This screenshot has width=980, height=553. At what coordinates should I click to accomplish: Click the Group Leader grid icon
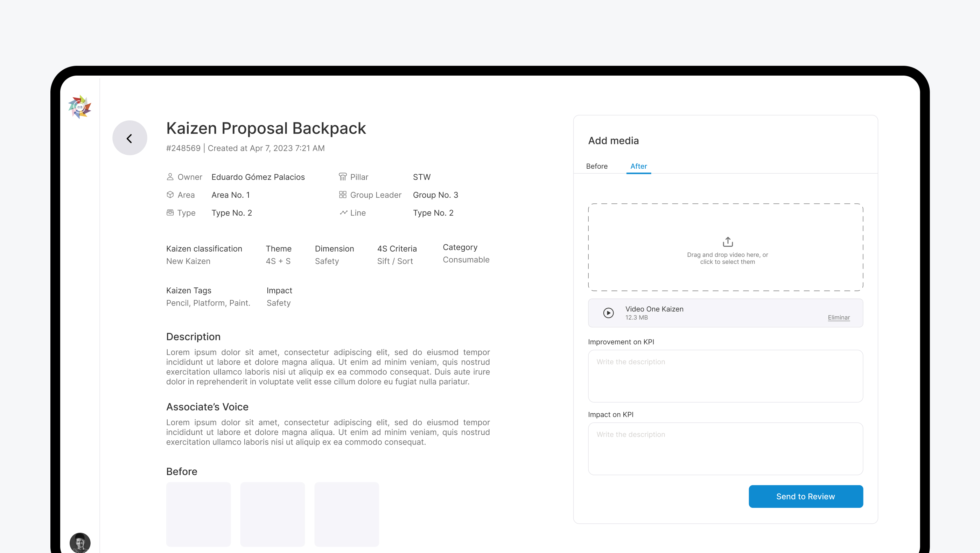click(x=343, y=195)
